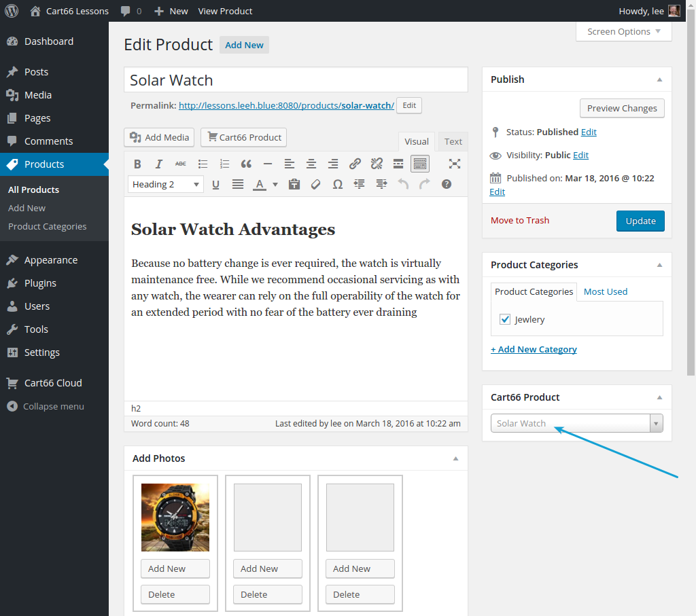
Task: Decrease indent of paragraph
Action: click(359, 185)
